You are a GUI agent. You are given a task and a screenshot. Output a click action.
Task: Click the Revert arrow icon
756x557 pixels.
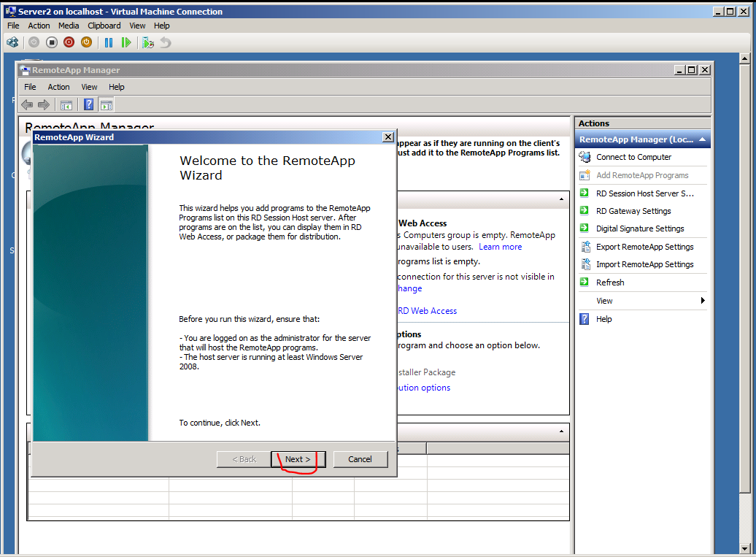(166, 43)
